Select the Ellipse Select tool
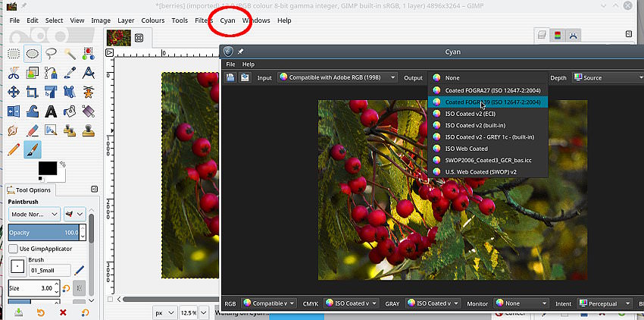 click(x=33, y=53)
